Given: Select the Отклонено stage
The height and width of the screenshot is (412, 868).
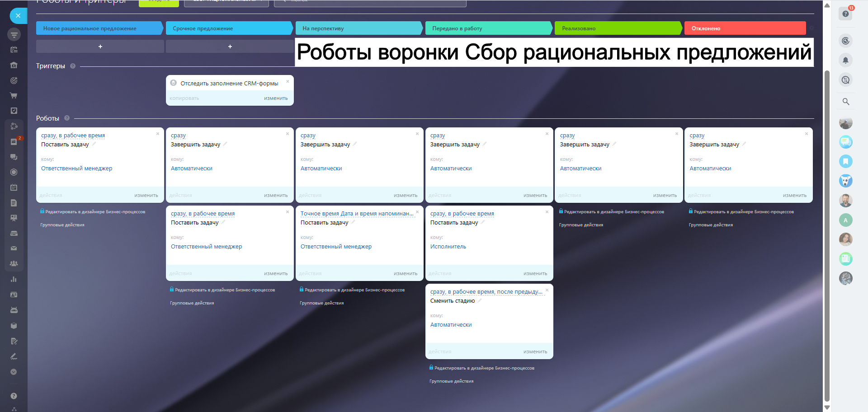Looking at the screenshot, I should pyautogui.click(x=745, y=28).
